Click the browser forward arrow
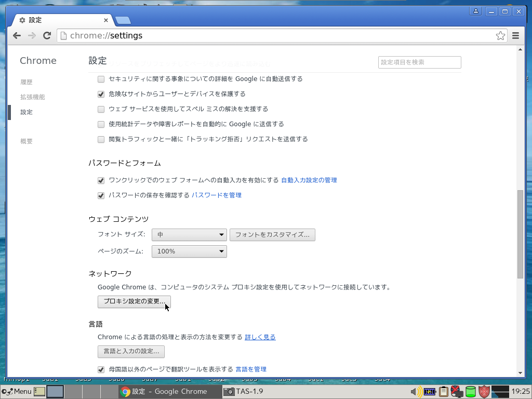Viewport: 532px width, 399px height. click(32, 36)
